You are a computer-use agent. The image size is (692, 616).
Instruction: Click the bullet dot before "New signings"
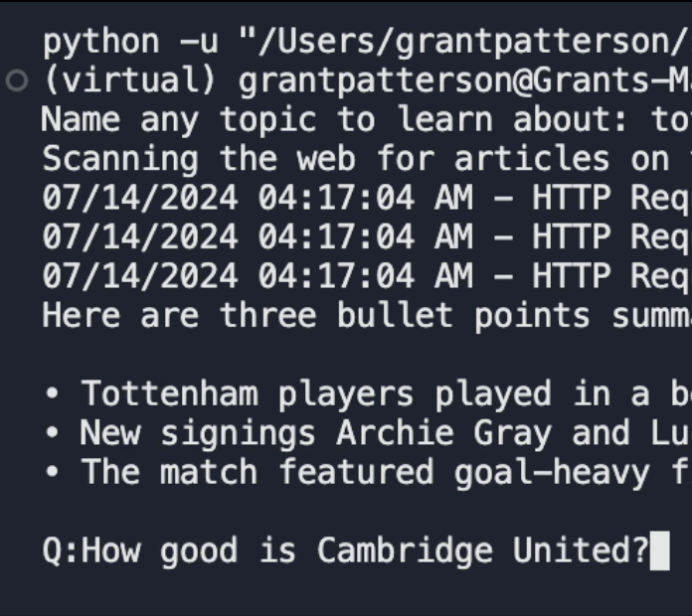coord(52,433)
